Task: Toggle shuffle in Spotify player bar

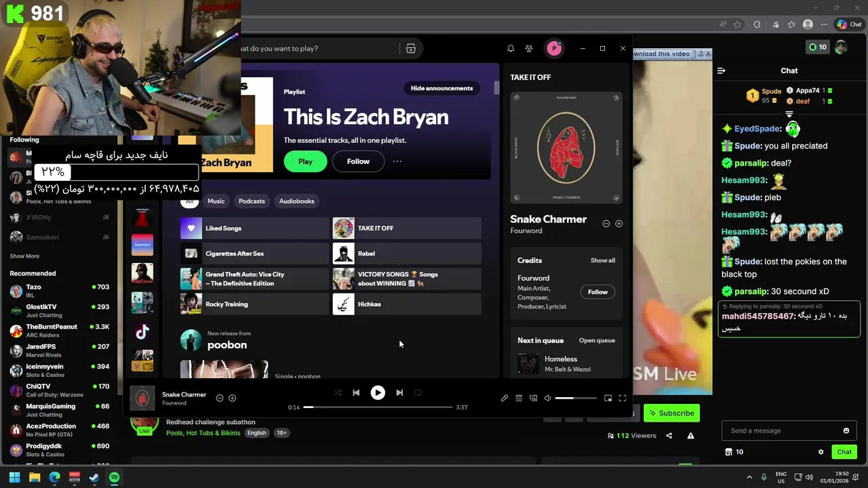Action: pyautogui.click(x=338, y=392)
